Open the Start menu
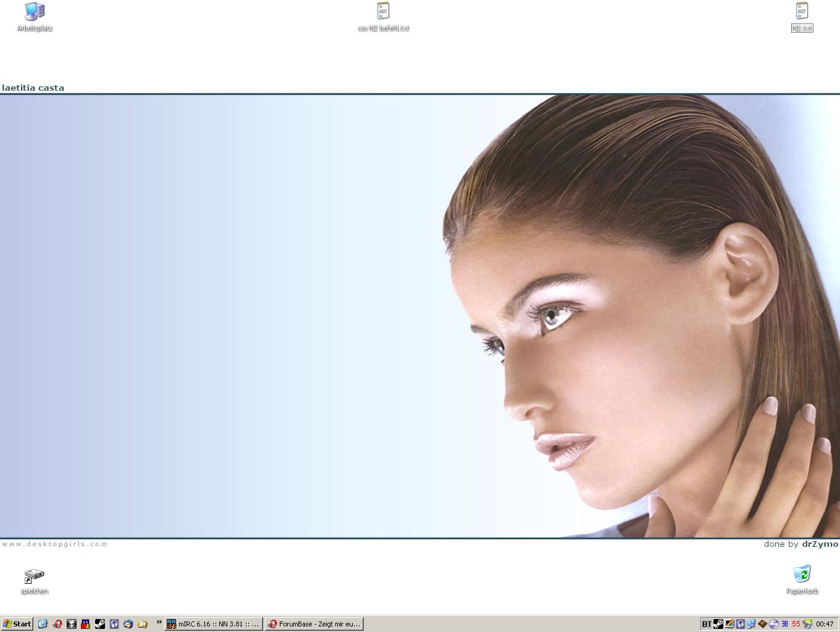Viewport: 840px width, 632px height. tap(17, 624)
